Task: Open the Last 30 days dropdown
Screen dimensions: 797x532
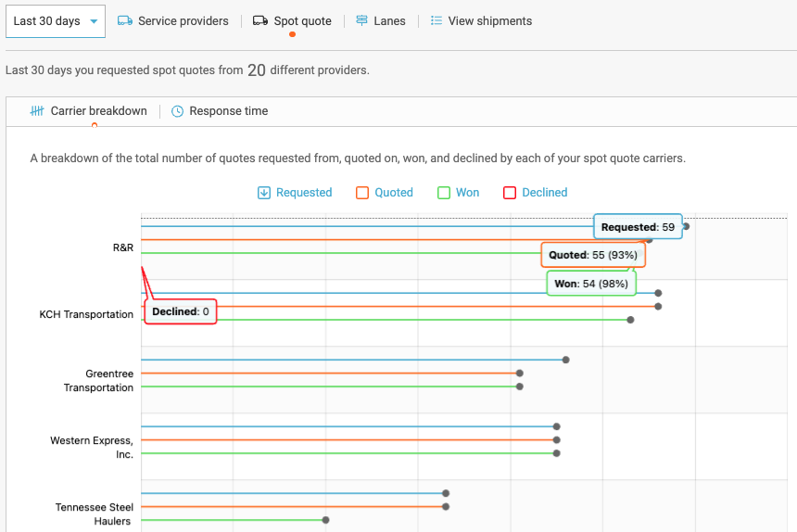Action: pyautogui.click(x=56, y=20)
